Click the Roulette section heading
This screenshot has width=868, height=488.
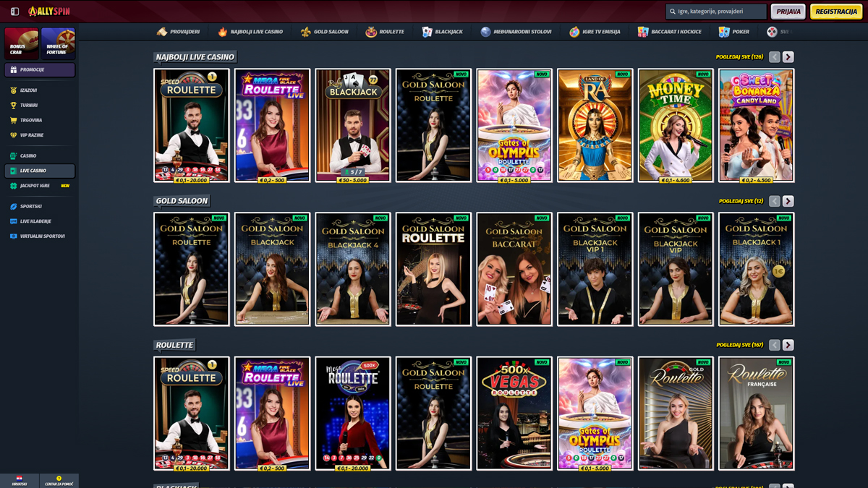point(175,345)
